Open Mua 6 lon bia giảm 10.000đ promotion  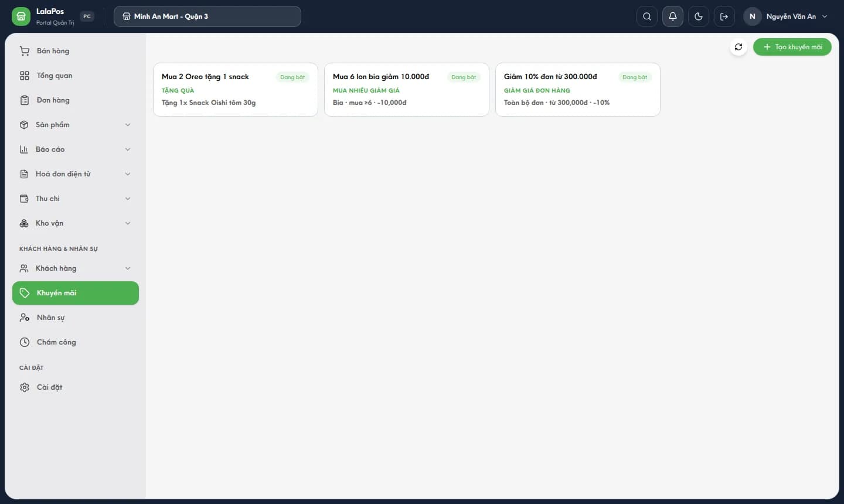(x=407, y=90)
